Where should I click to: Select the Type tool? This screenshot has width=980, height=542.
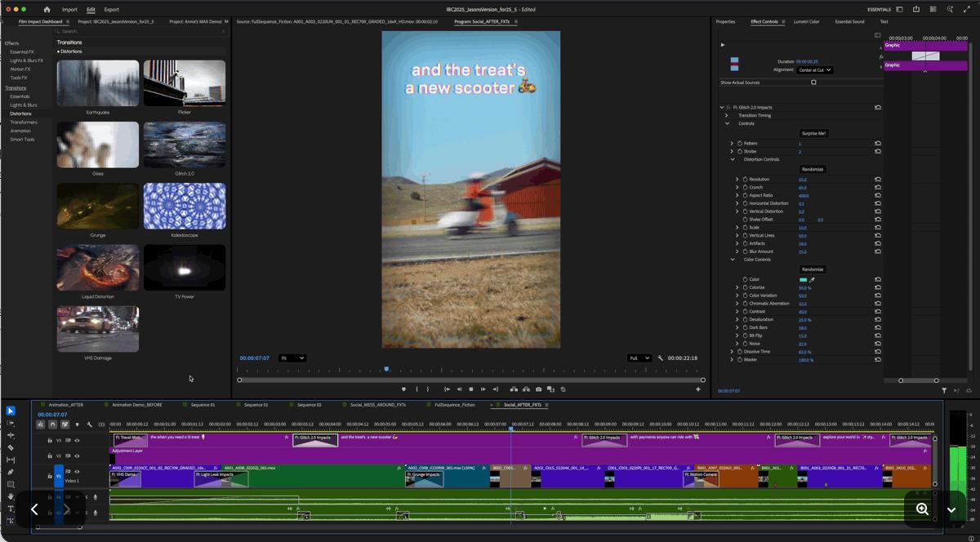click(x=11, y=508)
